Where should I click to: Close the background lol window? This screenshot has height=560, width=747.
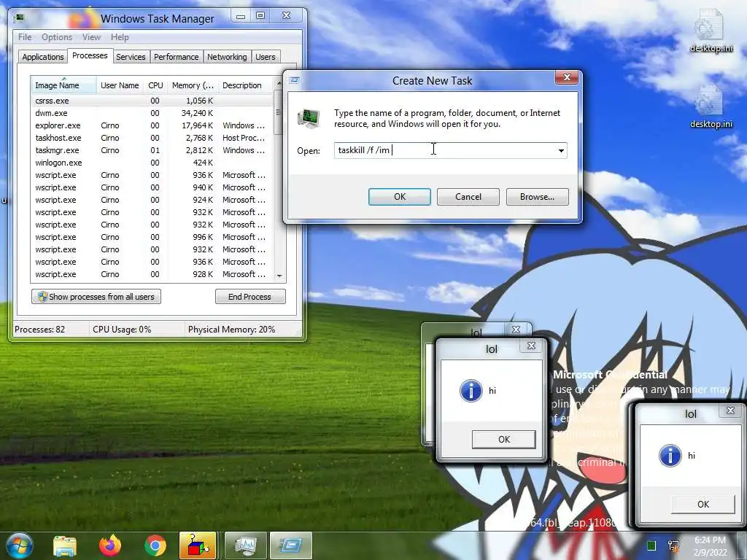click(x=516, y=330)
